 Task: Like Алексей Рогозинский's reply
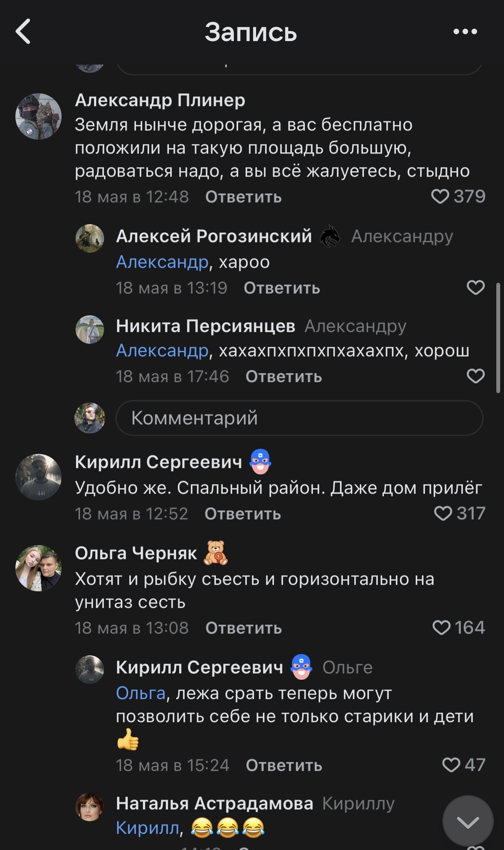point(475,287)
